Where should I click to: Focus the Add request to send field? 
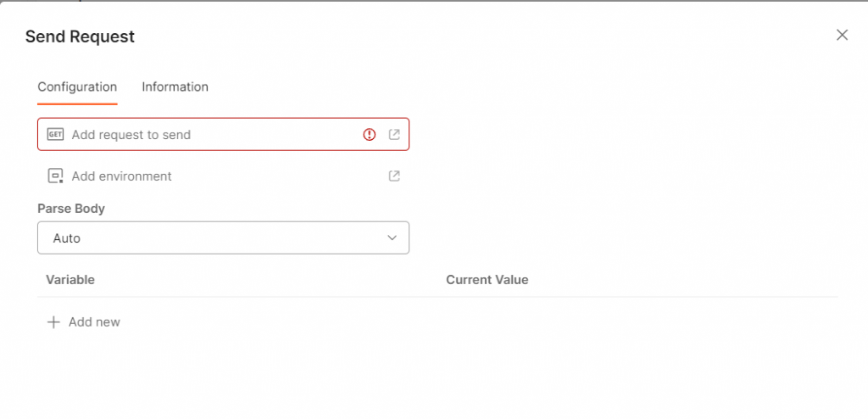[x=223, y=134]
